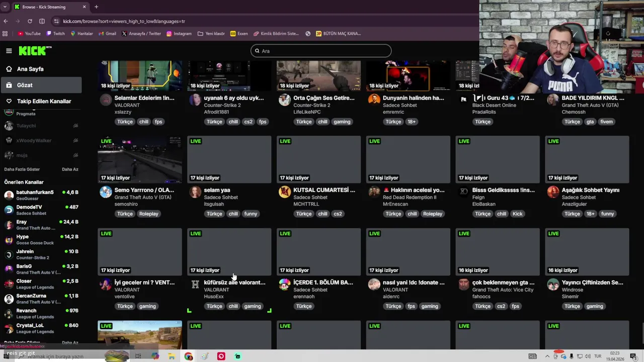Viewport: 644px width, 362px height.
Task: Select the Browse - Kick Streaming tab
Action: [49, 7]
